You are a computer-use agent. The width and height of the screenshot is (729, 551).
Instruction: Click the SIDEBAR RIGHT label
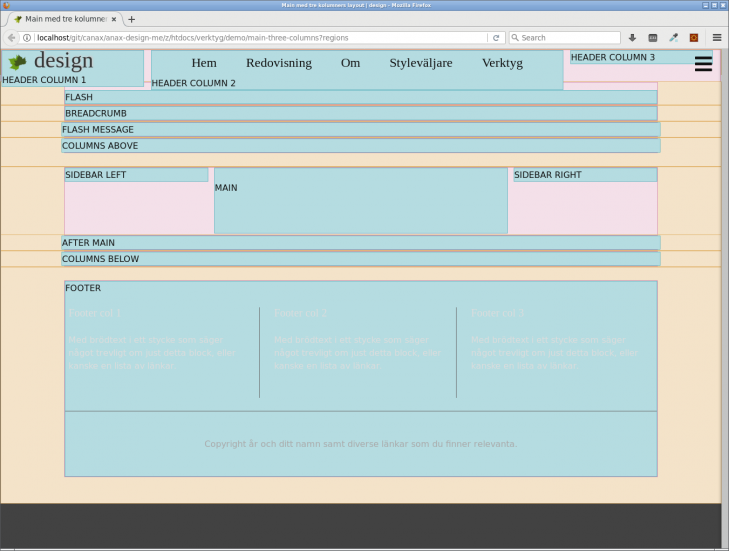[548, 175]
